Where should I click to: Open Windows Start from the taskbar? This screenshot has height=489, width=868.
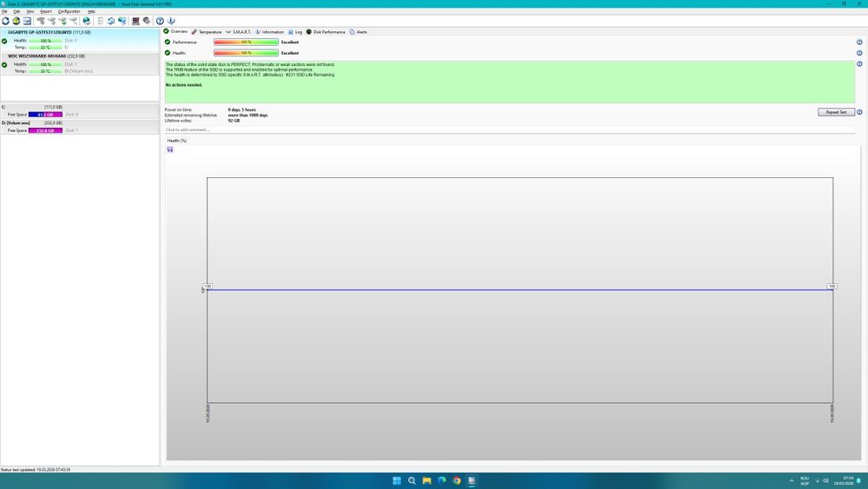coord(397,480)
